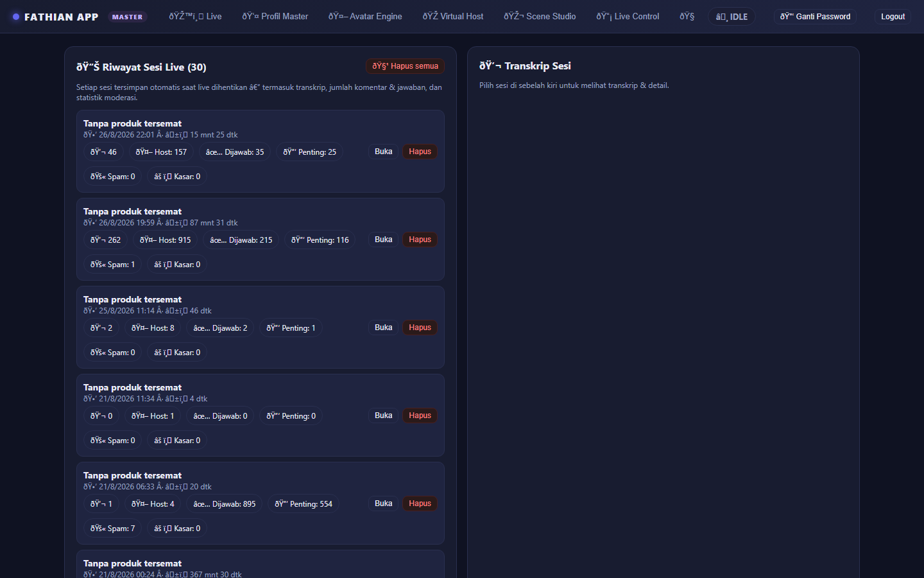Delete the session dated 25/8/2026 11:14
This screenshot has height=578, width=924.
[420, 328]
